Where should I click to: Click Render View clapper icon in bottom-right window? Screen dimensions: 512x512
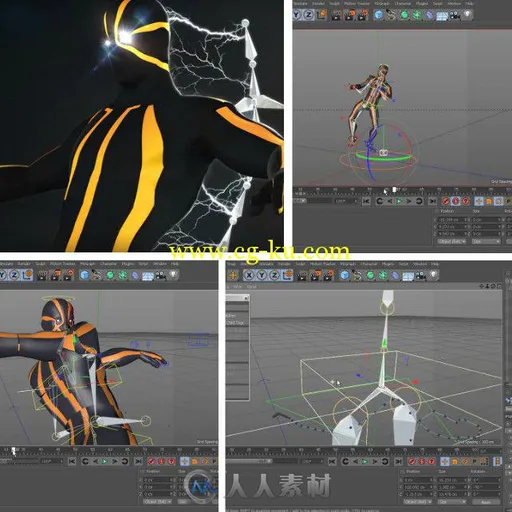302,276
